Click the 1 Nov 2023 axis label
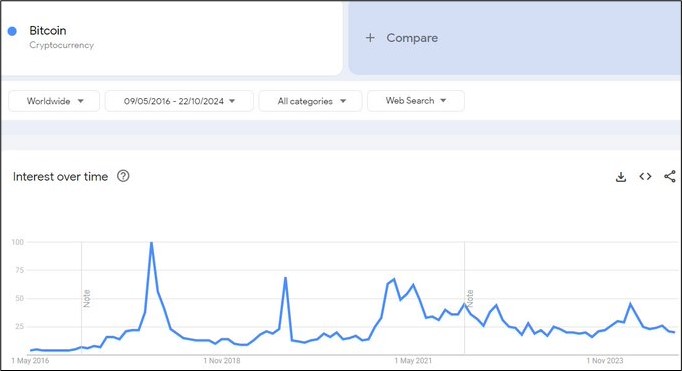682x371 pixels. [605, 361]
